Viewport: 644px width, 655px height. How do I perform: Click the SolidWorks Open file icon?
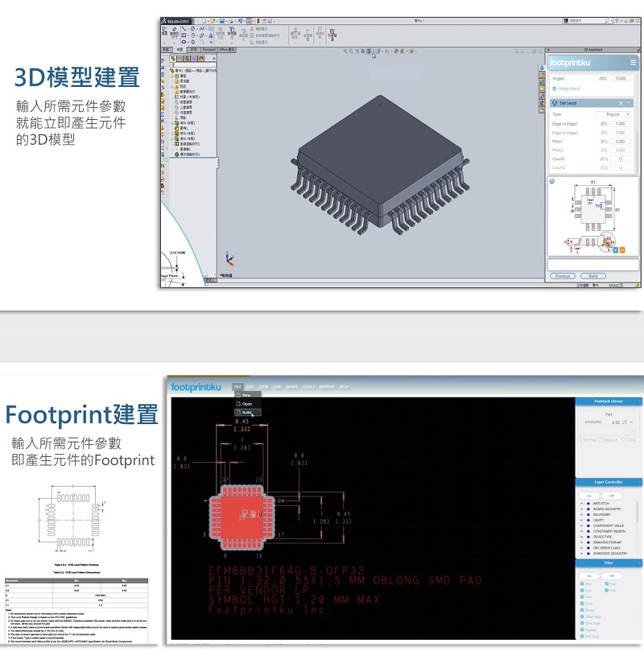tap(213, 21)
